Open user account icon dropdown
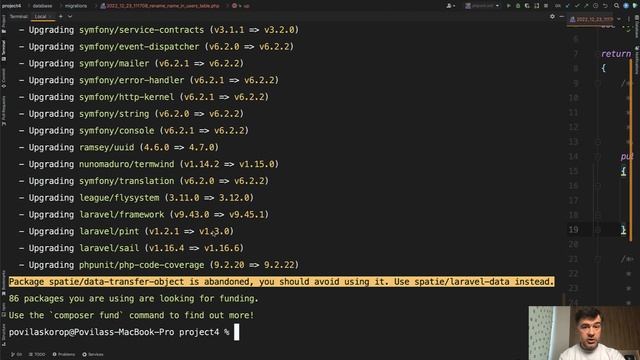640x360 pixels. 451,6
